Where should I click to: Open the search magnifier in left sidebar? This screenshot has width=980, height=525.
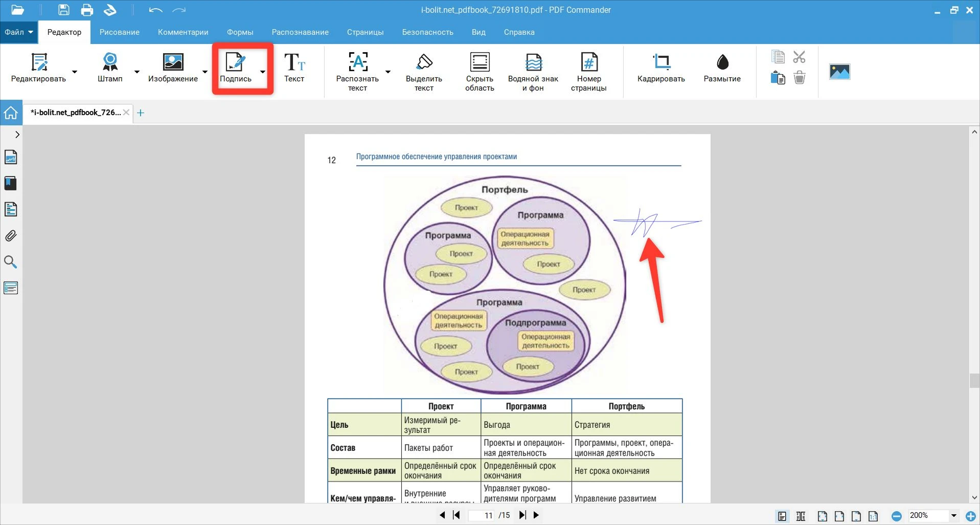tap(11, 262)
